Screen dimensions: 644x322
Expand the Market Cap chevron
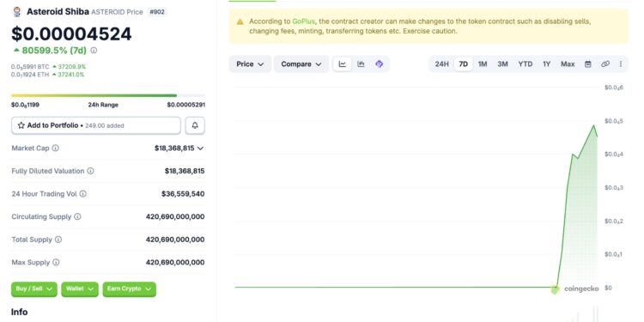200,149
